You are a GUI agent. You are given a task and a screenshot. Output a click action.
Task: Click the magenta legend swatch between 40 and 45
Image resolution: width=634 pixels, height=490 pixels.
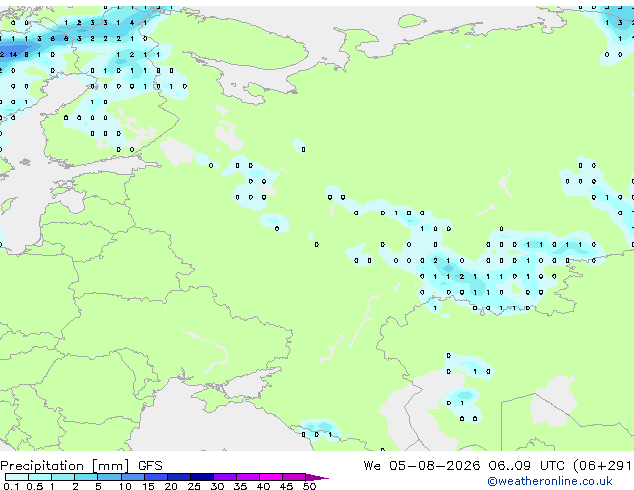click(271, 477)
